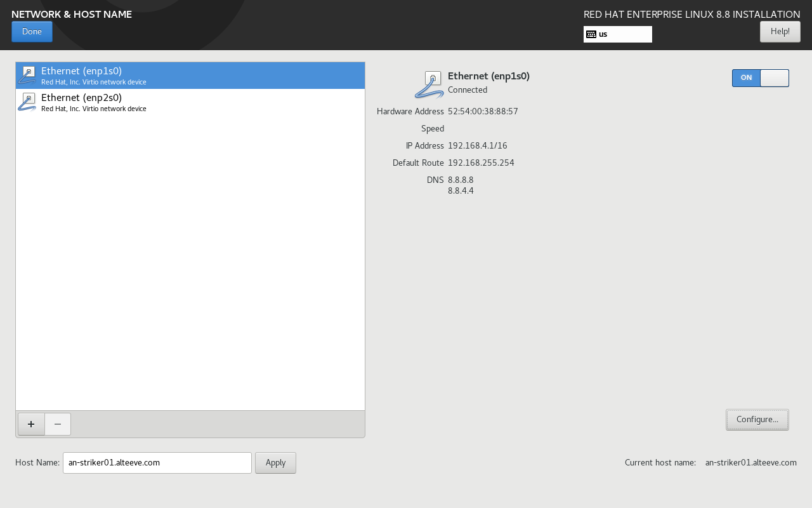Click RED HAT ENTERPRISE LINUX 8.8 INSTALLATION text

(x=692, y=15)
